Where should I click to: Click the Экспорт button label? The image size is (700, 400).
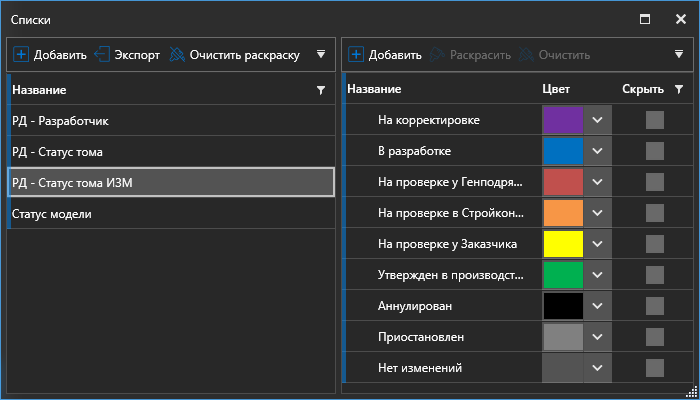[137, 55]
